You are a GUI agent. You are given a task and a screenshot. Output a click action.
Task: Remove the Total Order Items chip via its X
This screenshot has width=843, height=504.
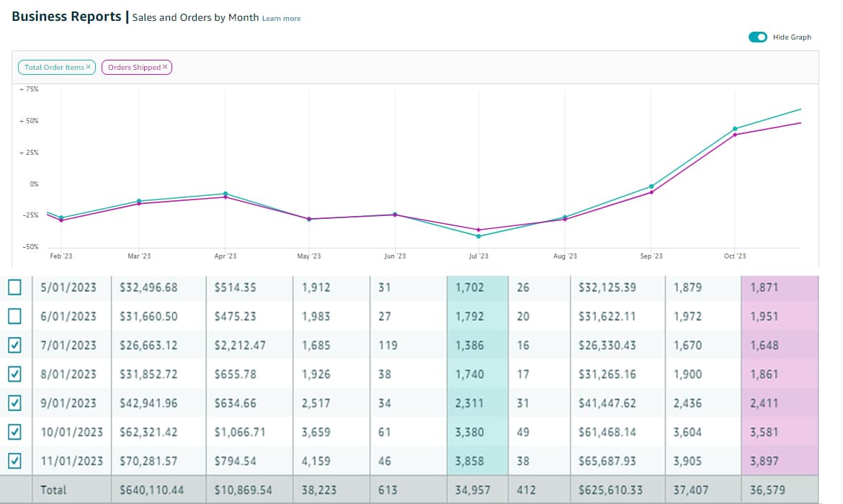tap(88, 67)
